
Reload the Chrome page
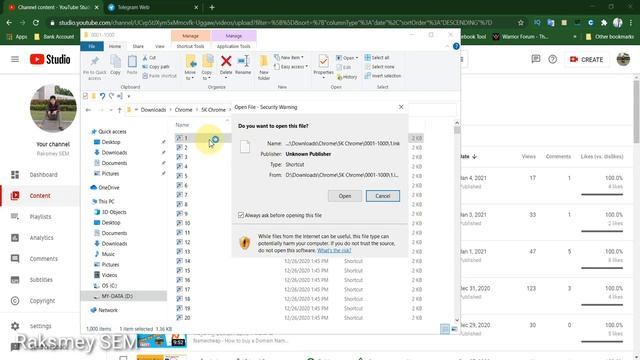coord(36,23)
